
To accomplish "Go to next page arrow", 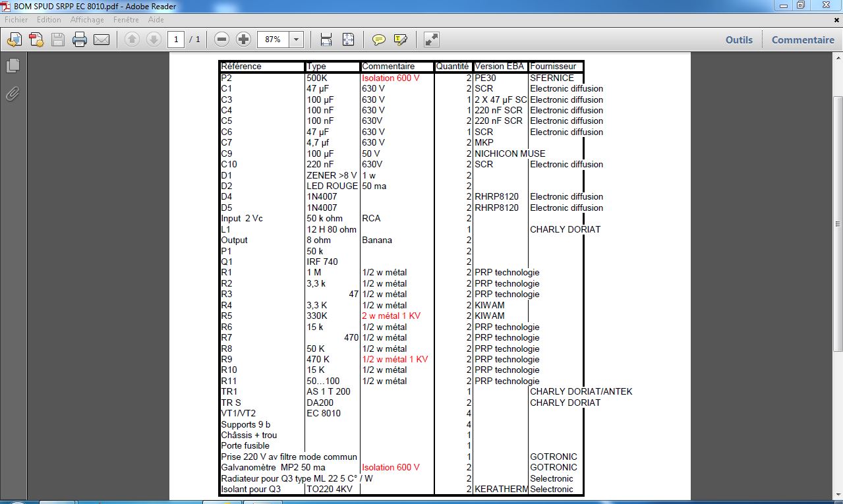I will coord(154,40).
